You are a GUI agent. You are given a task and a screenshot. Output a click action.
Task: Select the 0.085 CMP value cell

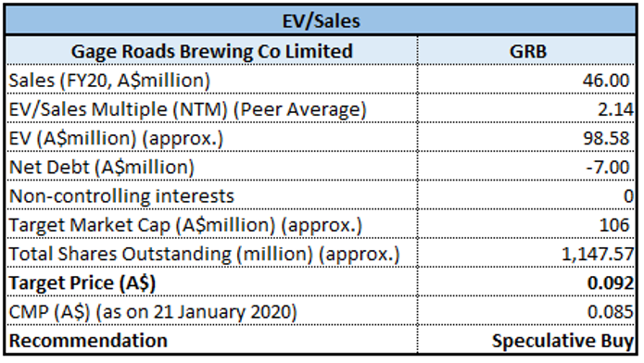pos(527,312)
